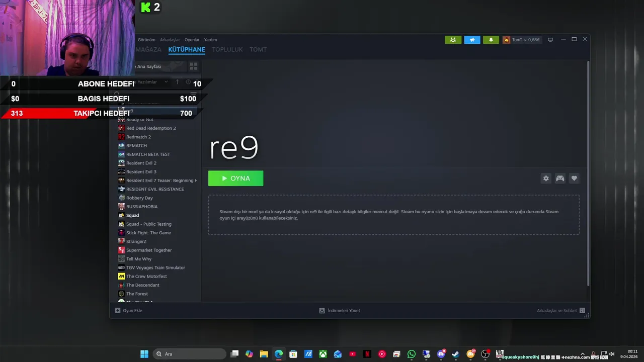644x362 pixels.
Task: Click the sort ascending arrow in library filter
Action: pyautogui.click(x=177, y=81)
